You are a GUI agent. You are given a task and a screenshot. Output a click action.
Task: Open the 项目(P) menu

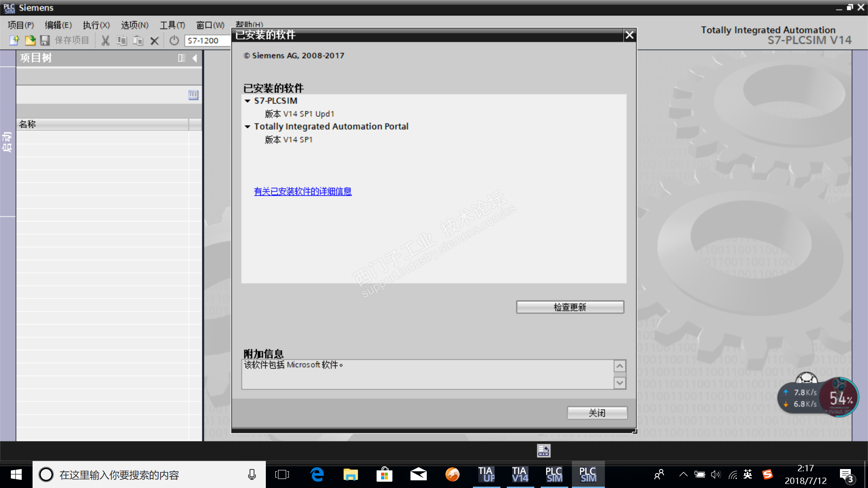[x=21, y=25]
